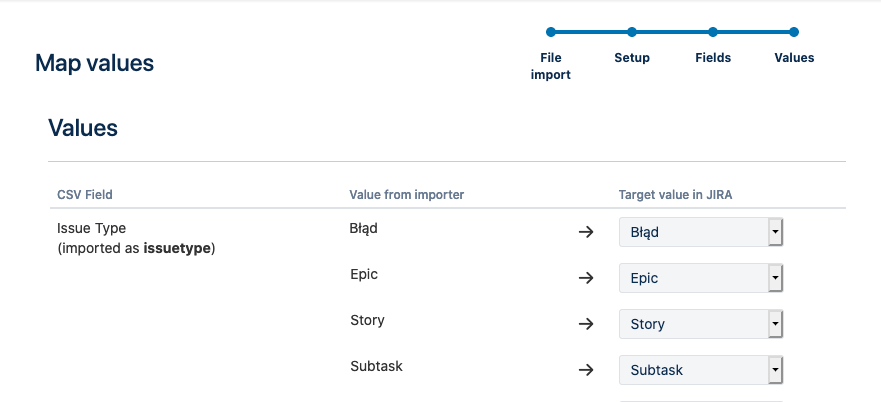Select the Values step label

[794, 58]
